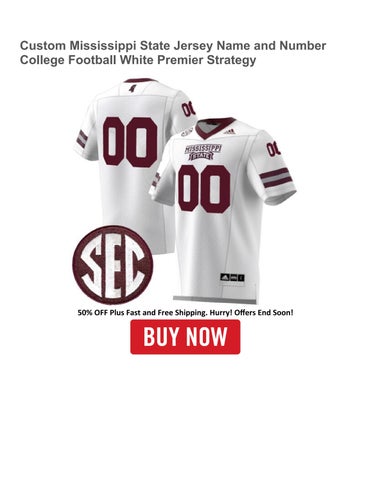Click the small logo below back jersey collar

132,88
